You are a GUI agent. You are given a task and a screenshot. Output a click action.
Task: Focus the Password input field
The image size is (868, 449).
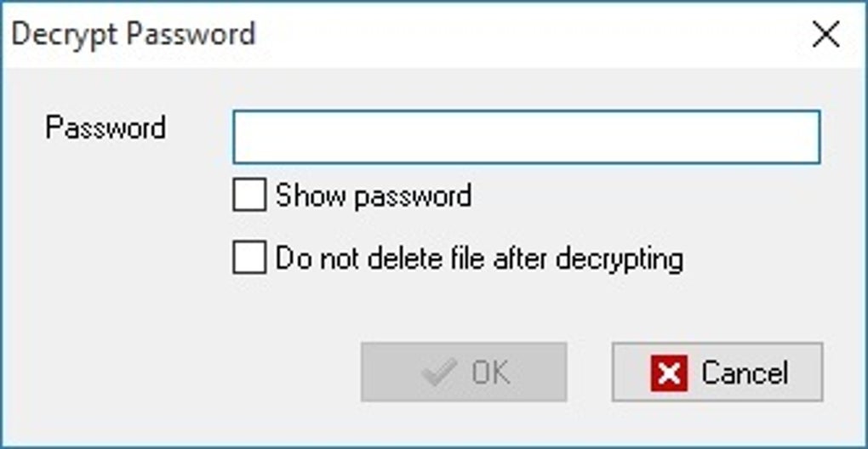pos(527,137)
